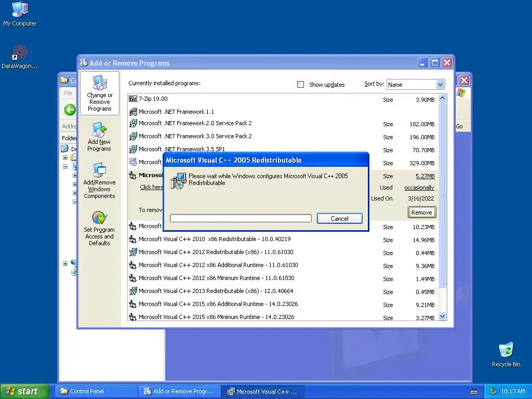532x399 pixels.
Task: Open Add/Remove Windows Components icon
Action: pos(99,170)
